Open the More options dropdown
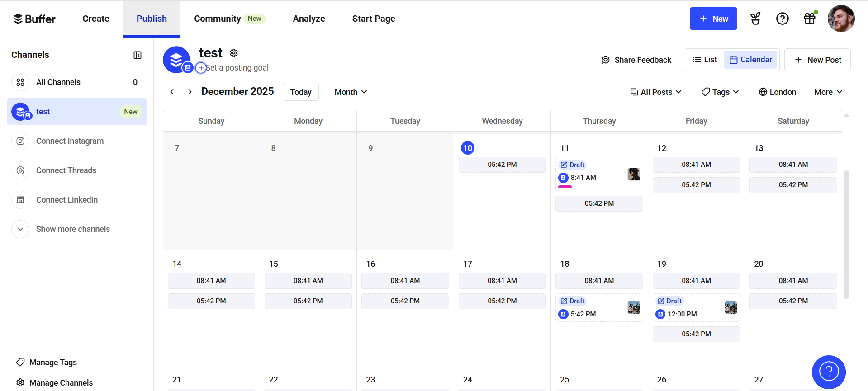Viewport: 868px width, 391px height. tap(828, 92)
